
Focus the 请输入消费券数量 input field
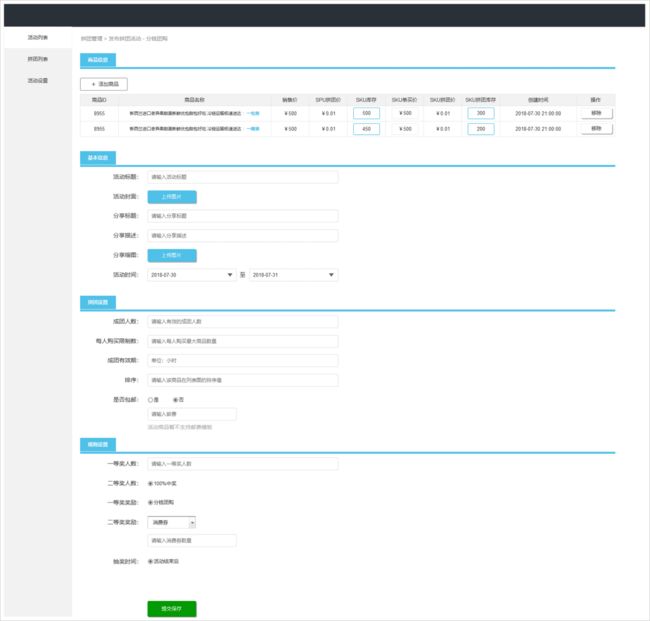192,541
